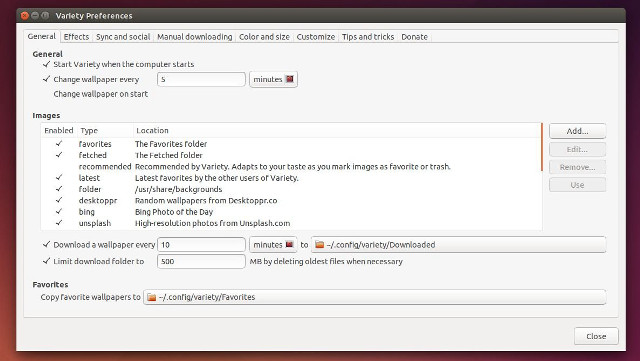Image resolution: width=640 pixels, height=361 pixels.
Task: Select the General tab
Action: point(42,36)
